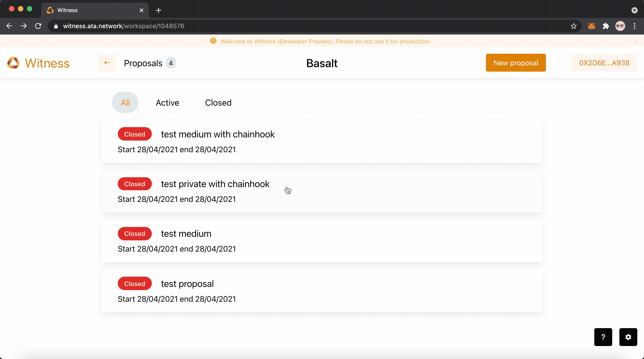Click the dates under test medium with chainhook
The height and width of the screenshot is (359, 644).
point(177,149)
